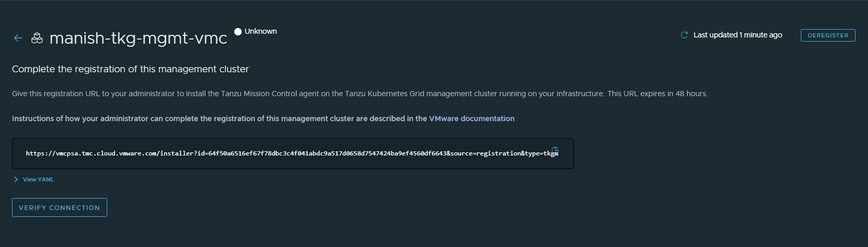Click the management cluster icon beside title

37,38
